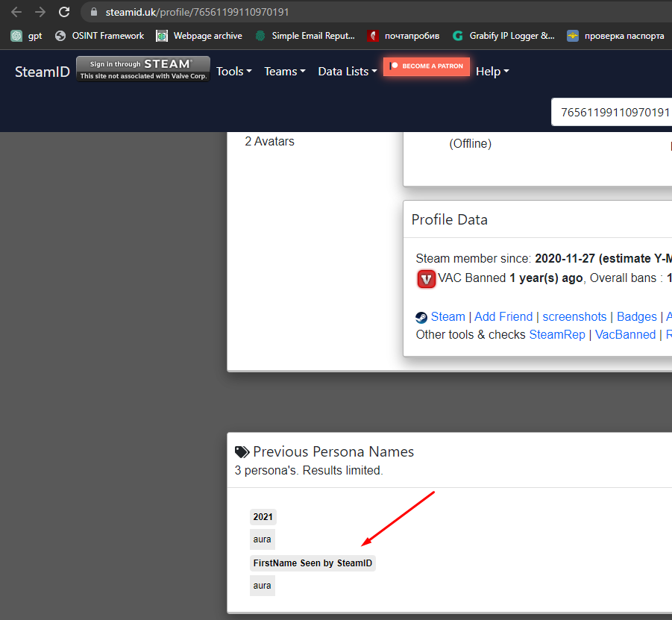Click the Steam logo icon beside Steam link
Image resolution: width=672 pixels, height=620 pixels.
[x=421, y=317]
